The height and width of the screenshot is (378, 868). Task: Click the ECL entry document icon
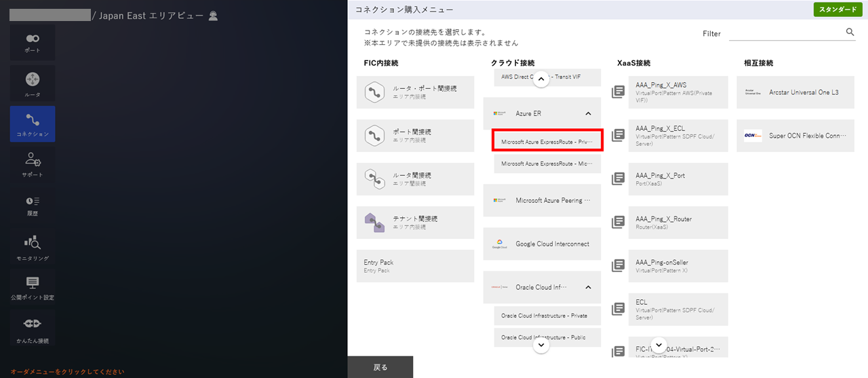pos(618,309)
